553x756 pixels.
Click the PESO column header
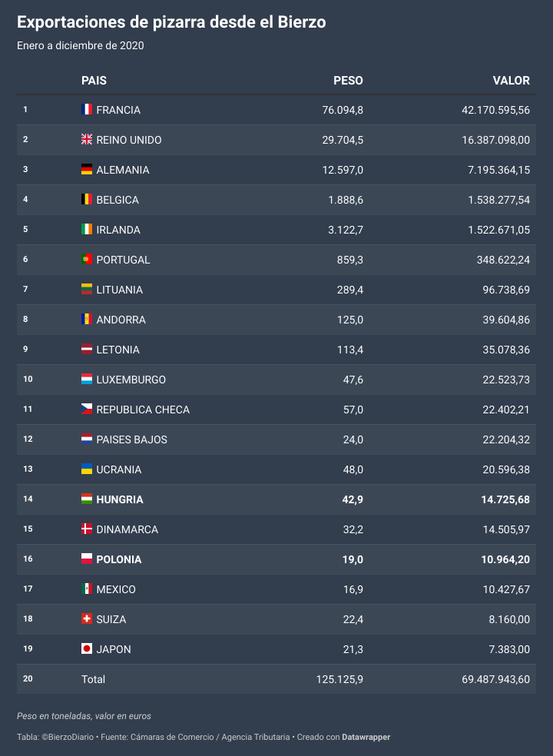pyautogui.click(x=348, y=81)
